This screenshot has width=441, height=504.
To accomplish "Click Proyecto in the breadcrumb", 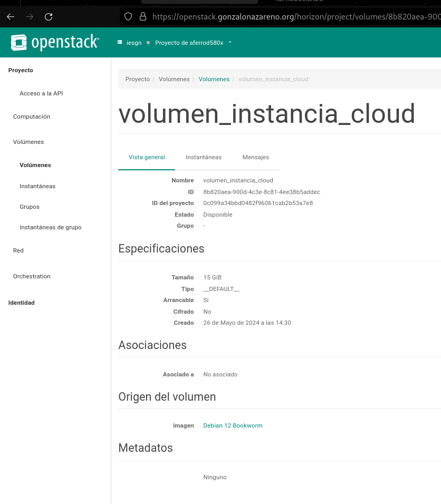I will click(138, 79).
